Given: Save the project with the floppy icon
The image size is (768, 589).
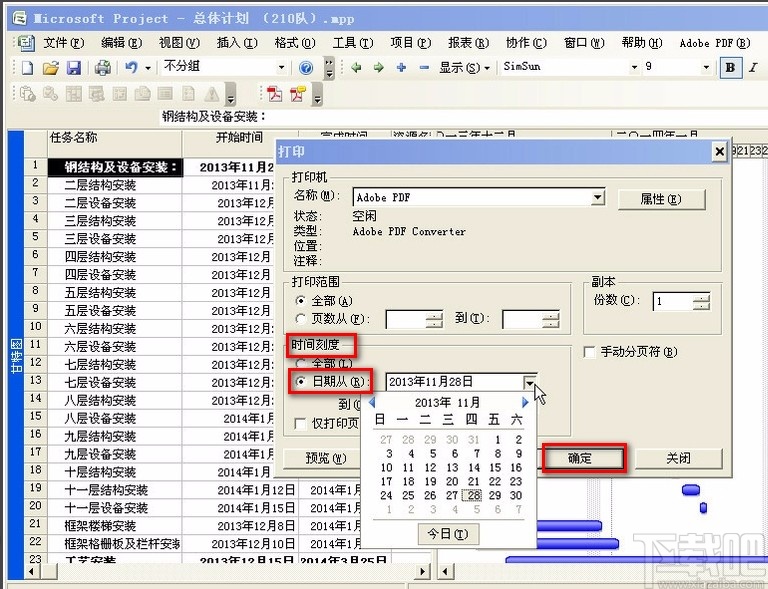Looking at the screenshot, I should 73,68.
